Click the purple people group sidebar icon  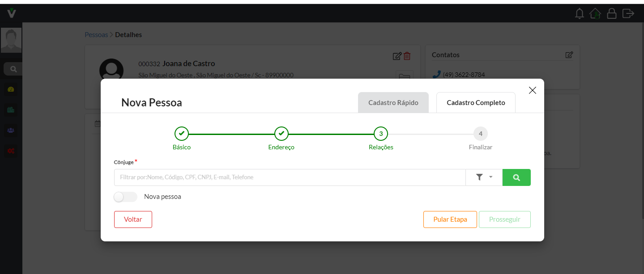click(11, 131)
